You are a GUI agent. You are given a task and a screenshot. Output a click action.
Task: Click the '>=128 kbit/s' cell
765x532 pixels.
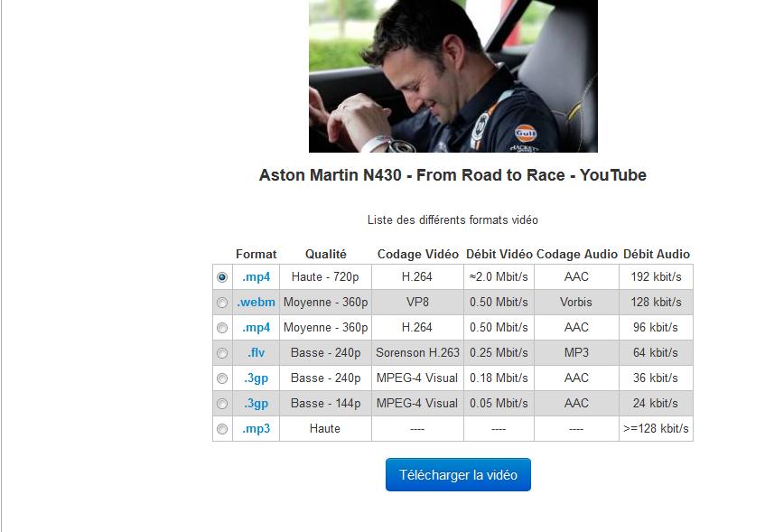coord(657,428)
